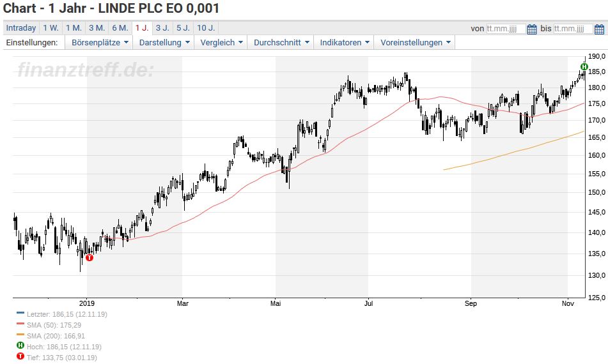Screen dimensions: 608x364
Task: Click the 'Nov' x-axis label
Action: coord(568,303)
